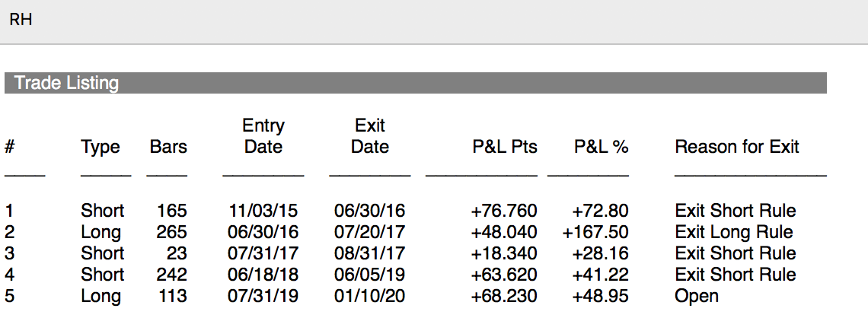Click the P&L Pts column header
The width and height of the screenshot is (868, 318).
tap(505, 147)
